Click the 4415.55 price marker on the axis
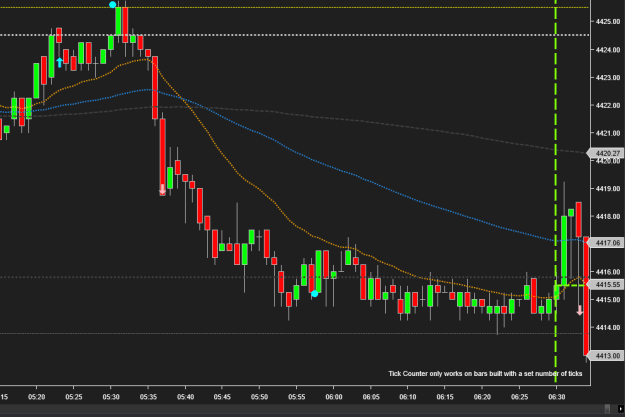The height and width of the screenshot is (417, 625). point(605,285)
